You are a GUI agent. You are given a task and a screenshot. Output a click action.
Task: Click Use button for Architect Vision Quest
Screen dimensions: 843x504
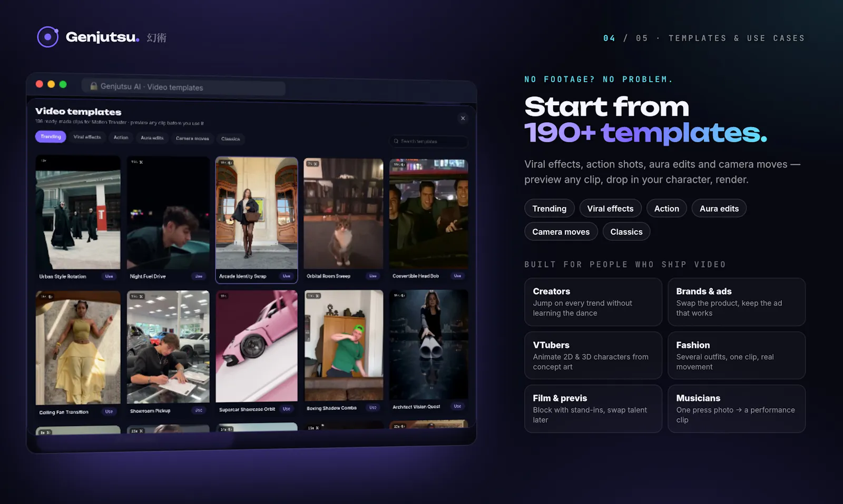click(457, 406)
